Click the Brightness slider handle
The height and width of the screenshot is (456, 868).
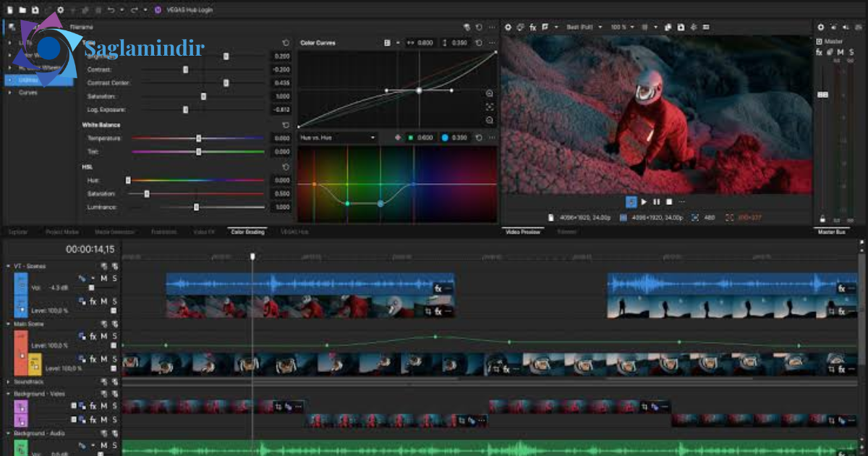click(x=226, y=56)
